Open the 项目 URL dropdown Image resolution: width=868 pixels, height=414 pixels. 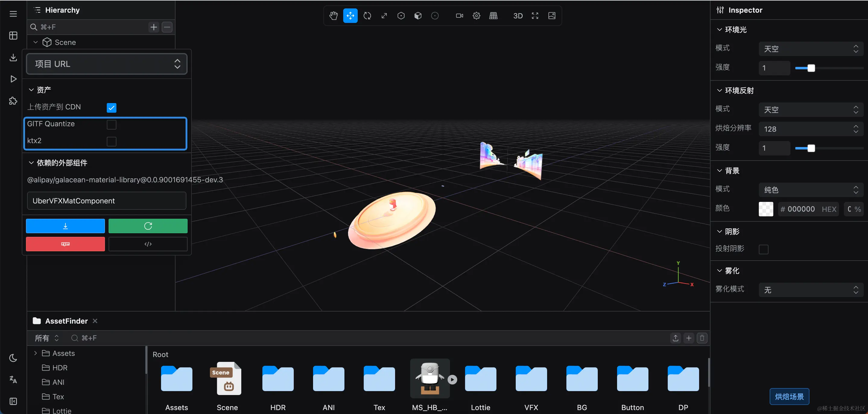(106, 64)
